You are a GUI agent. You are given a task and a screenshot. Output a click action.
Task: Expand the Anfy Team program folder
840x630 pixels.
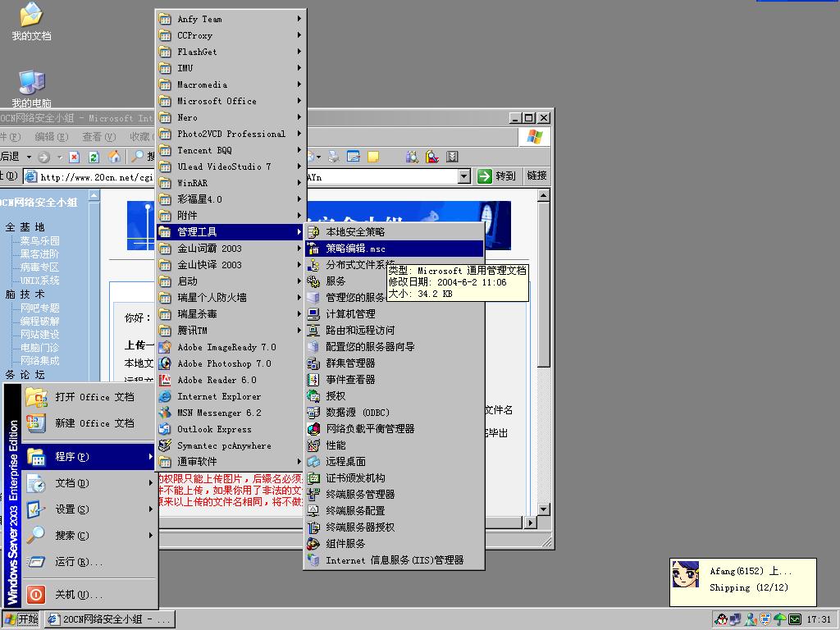tap(231, 20)
